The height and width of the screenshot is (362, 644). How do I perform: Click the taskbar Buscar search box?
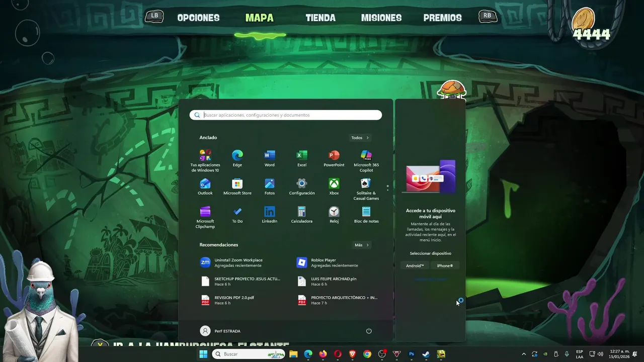(249, 354)
